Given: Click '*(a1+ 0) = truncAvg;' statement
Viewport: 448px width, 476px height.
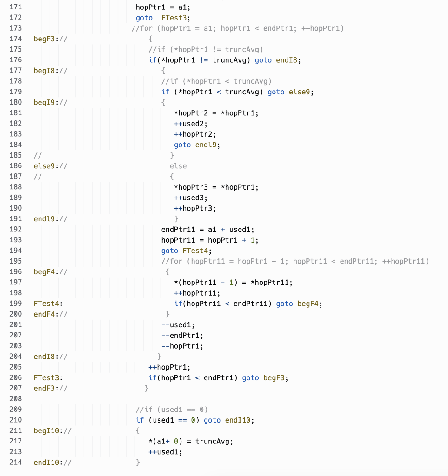Looking at the screenshot, I should [191, 442].
